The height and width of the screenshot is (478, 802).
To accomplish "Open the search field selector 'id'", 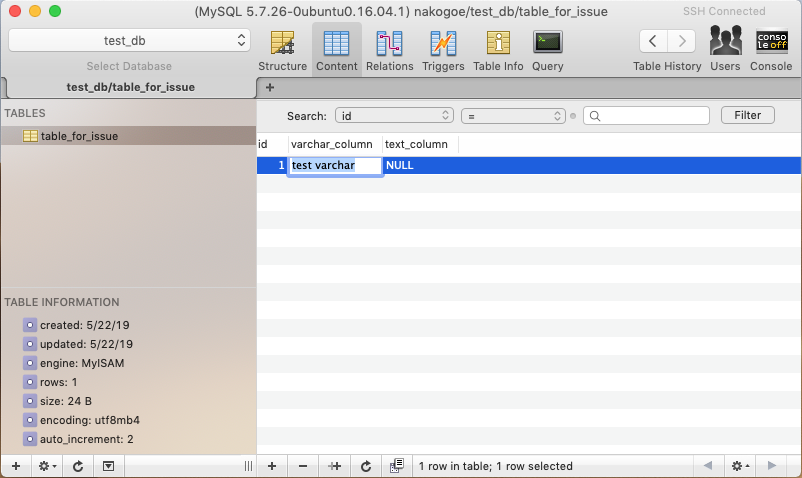I will [394, 116].
